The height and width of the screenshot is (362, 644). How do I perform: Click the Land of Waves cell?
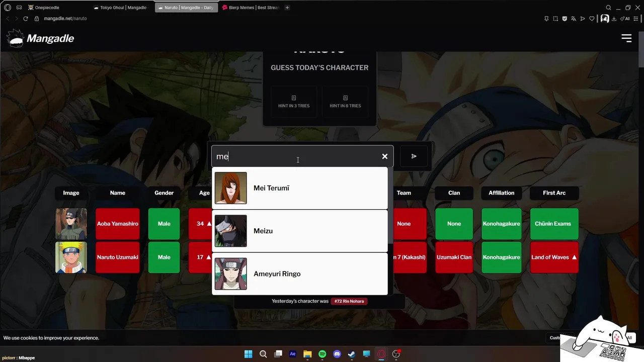(554, 257)
